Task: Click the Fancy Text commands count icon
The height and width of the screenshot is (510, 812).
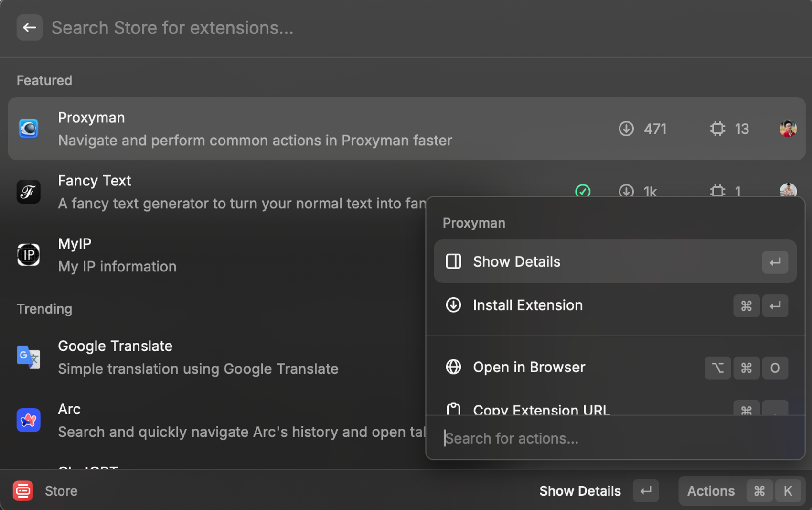Action: [x=717, y=191]
